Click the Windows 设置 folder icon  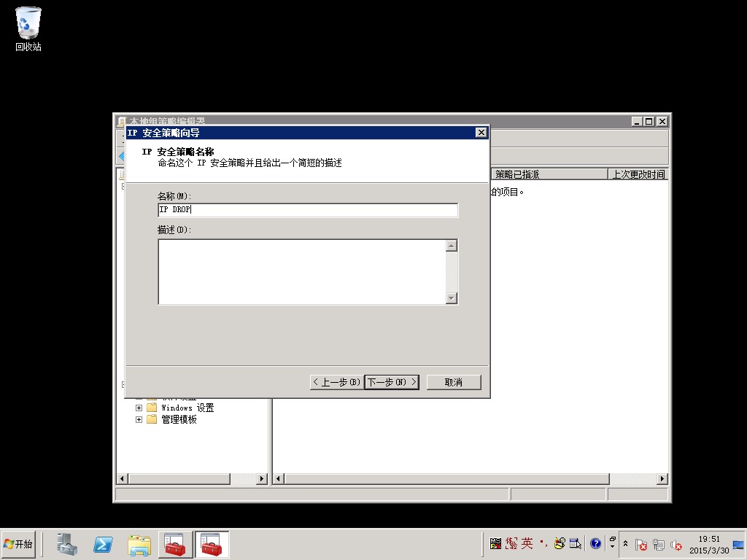coord(152,408)
